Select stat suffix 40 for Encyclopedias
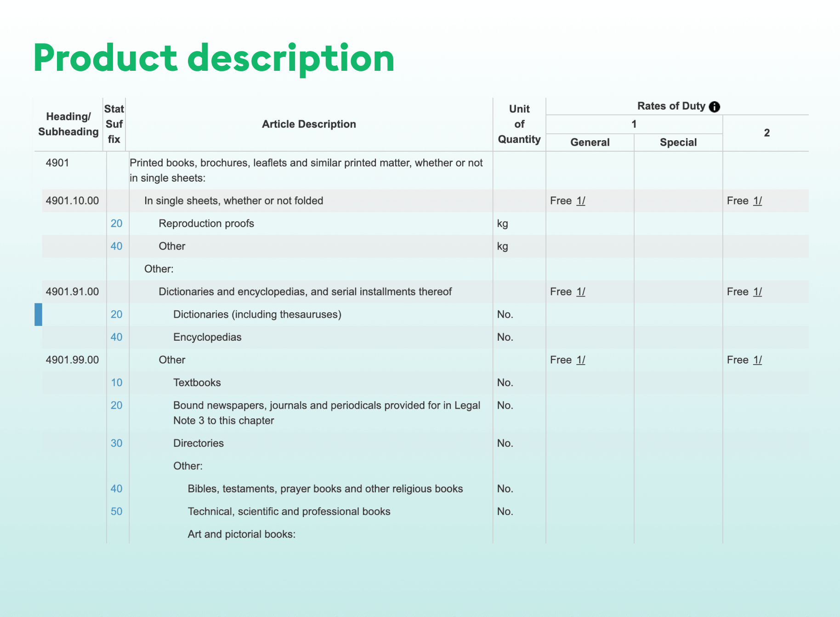Image resolution: width=840 pixels, height=617 pixels. (x=116, y=337)
